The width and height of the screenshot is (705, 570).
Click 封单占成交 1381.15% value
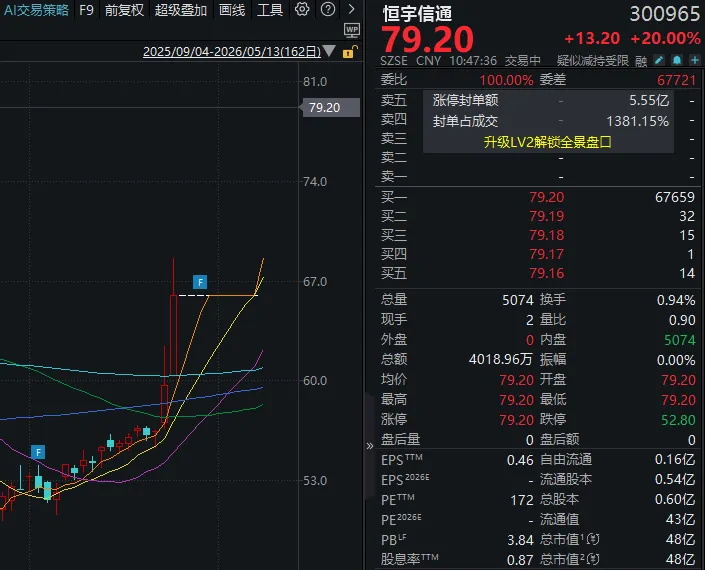(637, 121)
